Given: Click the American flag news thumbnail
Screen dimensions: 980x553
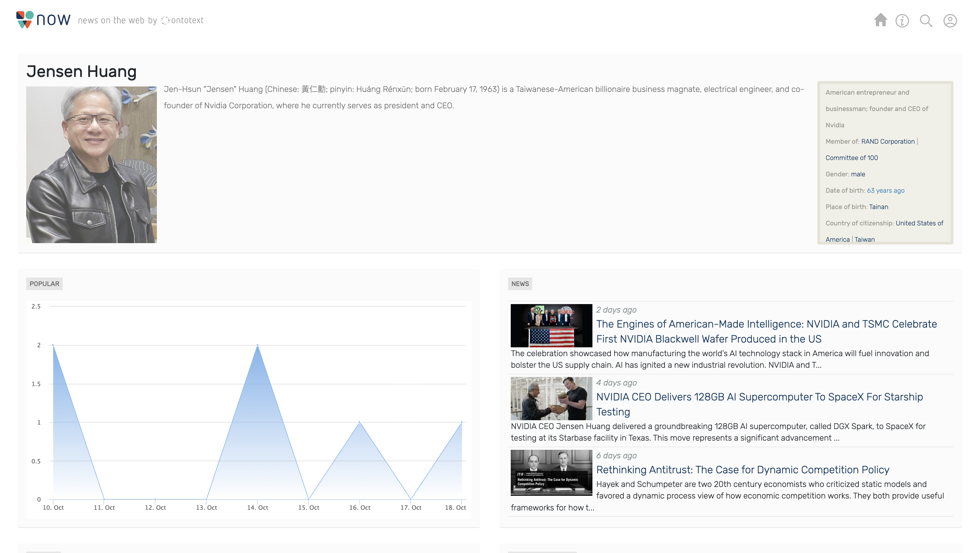Looking at the screenshot, I should click(551, 326).
